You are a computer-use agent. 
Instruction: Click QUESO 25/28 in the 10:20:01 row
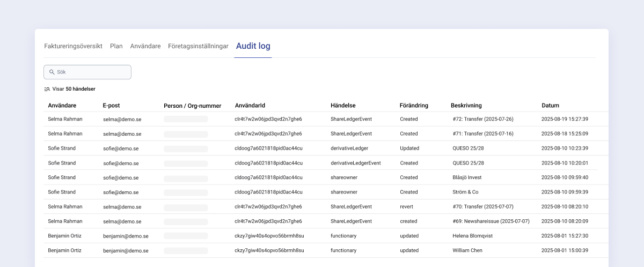pos(469,163)
